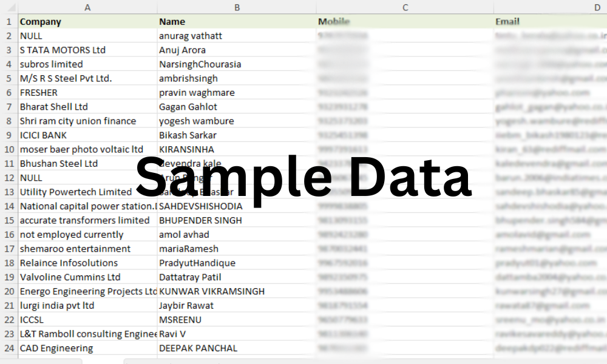Select entire row 20 via row header
The width and height of the screenshot is (607, 364).
tap(9, 291)
